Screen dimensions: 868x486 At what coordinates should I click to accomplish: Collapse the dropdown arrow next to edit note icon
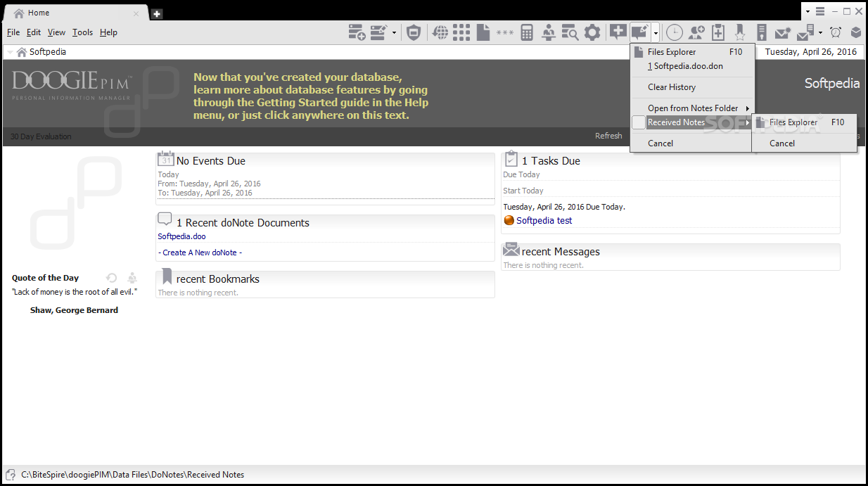(656, 32)
